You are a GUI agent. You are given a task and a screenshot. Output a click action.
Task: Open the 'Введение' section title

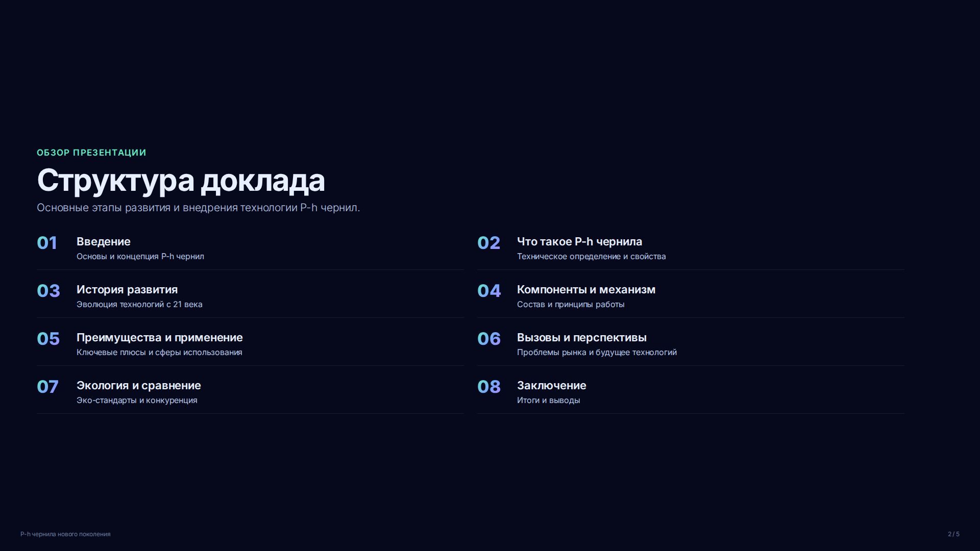tap(104, 241)
